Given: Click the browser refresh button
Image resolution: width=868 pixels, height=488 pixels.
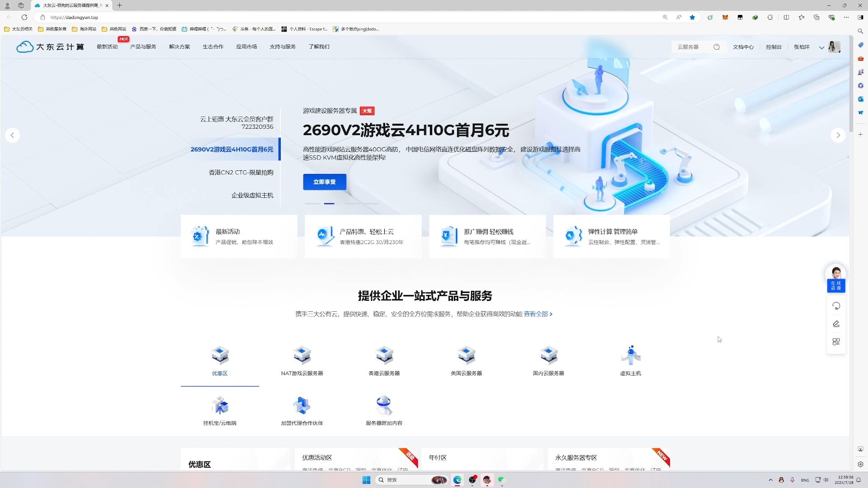Looking at the screenshot, I should tap(24, 17).
